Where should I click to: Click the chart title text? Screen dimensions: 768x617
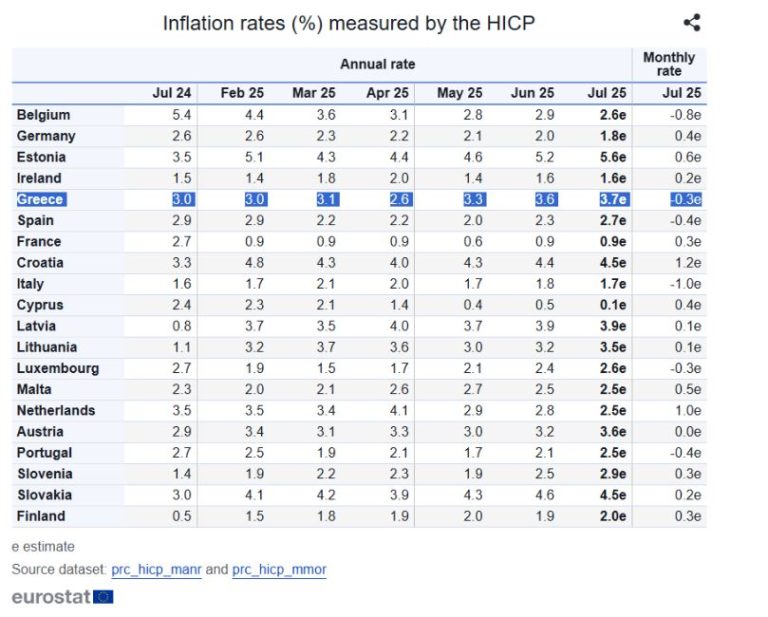point(348,23)
